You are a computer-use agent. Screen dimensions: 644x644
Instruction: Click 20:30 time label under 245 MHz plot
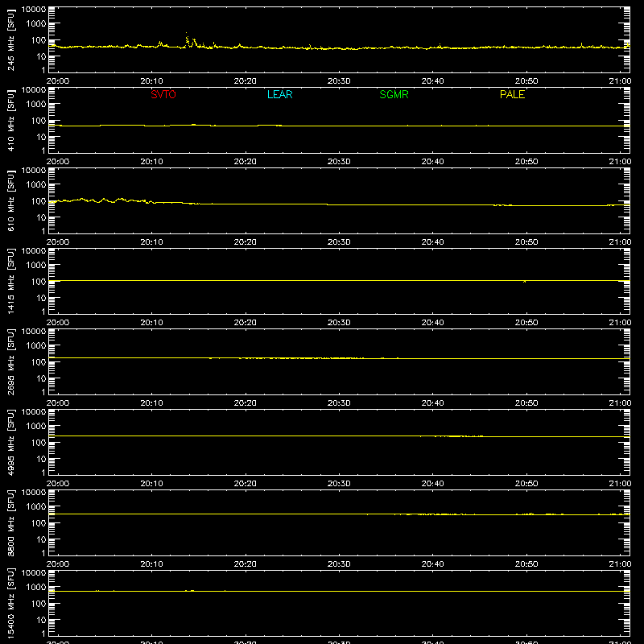click(339, 81)
